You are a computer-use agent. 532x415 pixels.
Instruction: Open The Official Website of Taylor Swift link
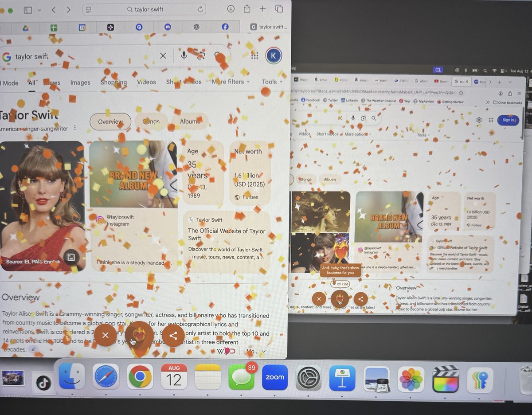pos(226,234)
